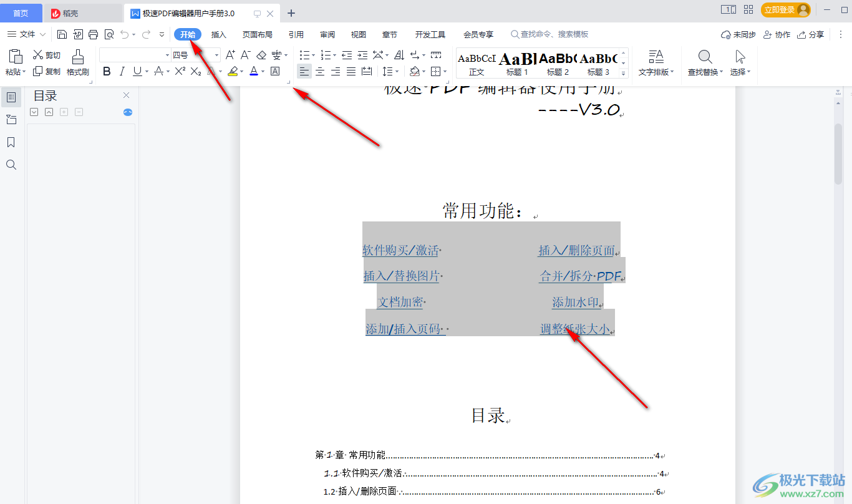Open the Chapter navigation icon in left sidebar
Viewport: 852px width, 504px height.
tap(11, 120)
